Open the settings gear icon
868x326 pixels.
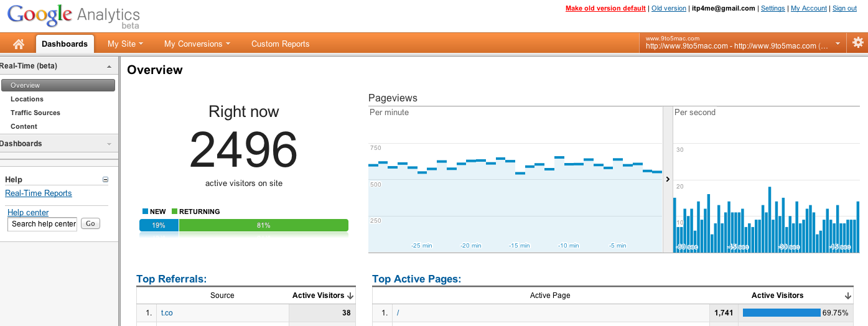point(858,43)
